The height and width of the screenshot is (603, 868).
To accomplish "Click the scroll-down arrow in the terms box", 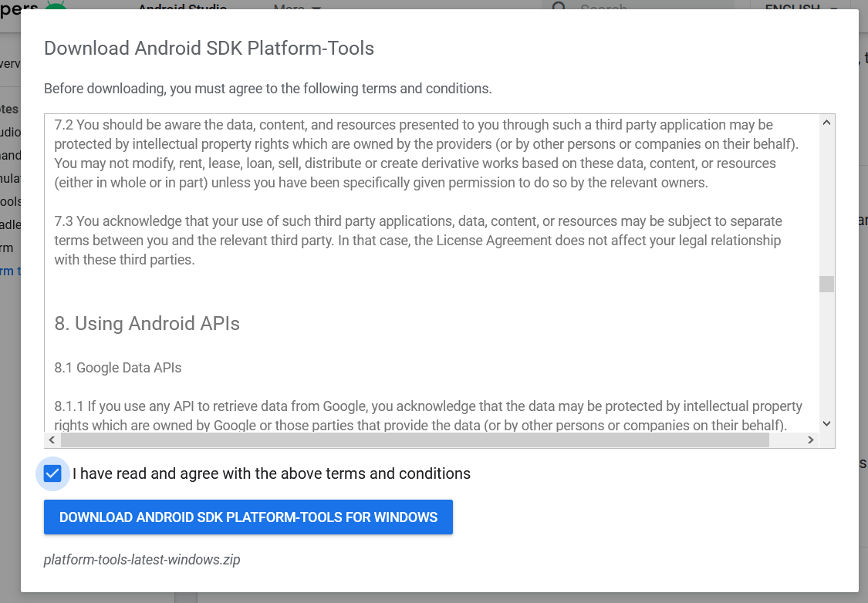I will (x=826, y=423).
